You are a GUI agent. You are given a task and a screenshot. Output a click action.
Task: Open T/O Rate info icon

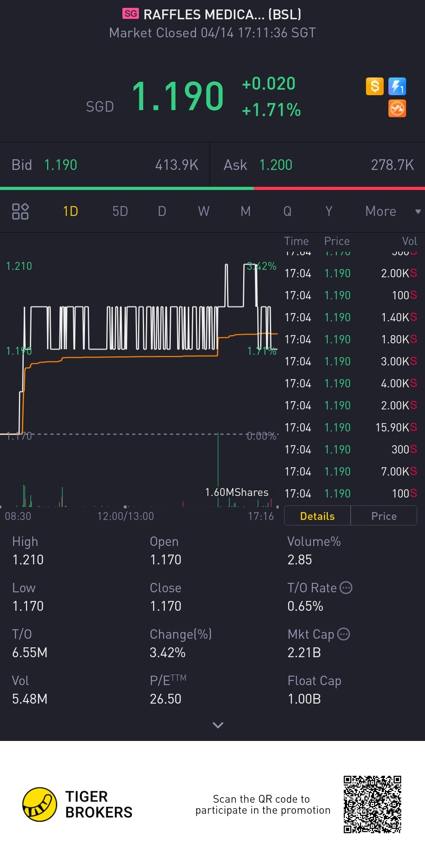(346, 588)
